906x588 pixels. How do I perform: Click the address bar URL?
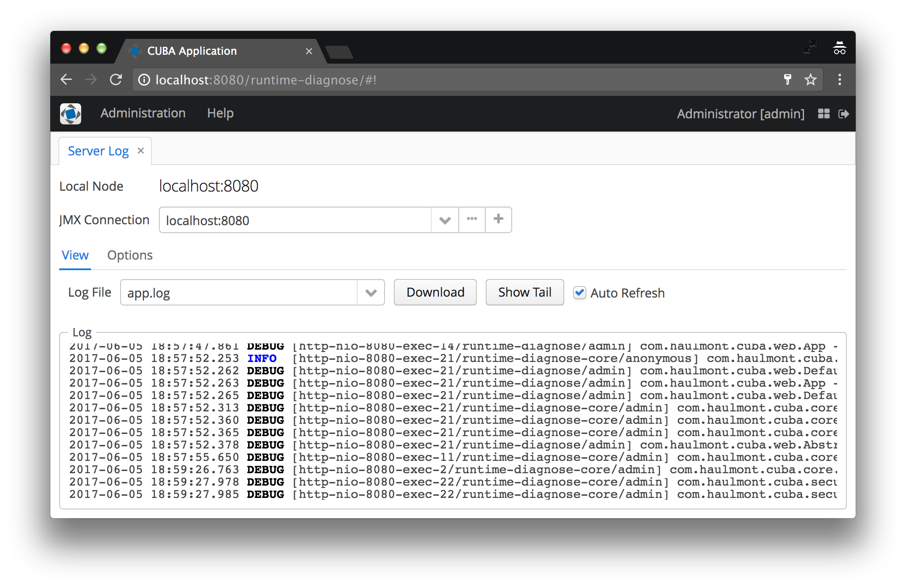point(266,80)
